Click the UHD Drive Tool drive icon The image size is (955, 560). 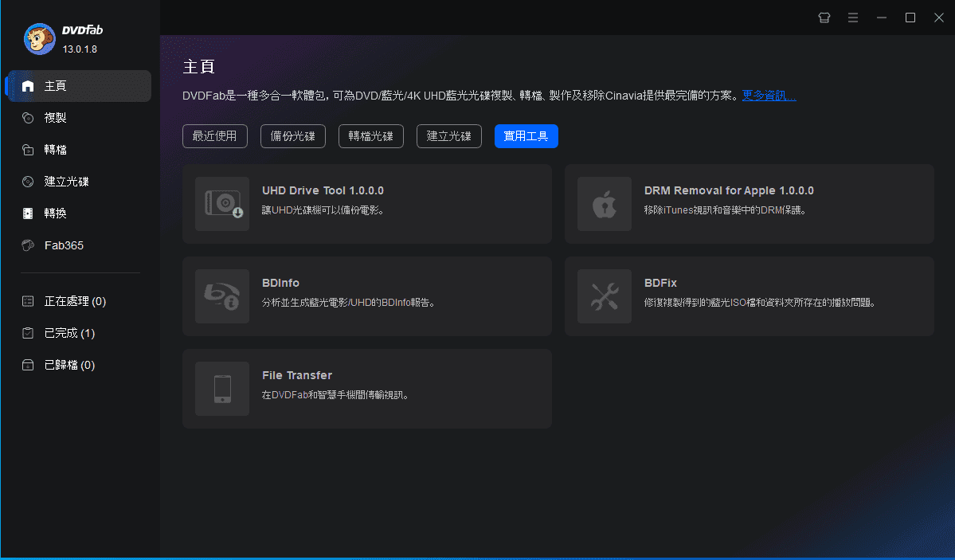click(222, 204)
